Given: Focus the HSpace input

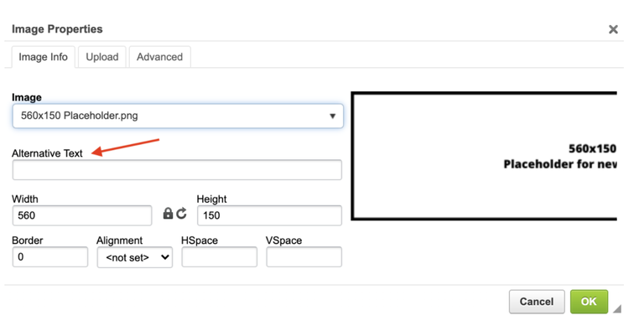Looking at the screenshot, I should coord(219,258).
